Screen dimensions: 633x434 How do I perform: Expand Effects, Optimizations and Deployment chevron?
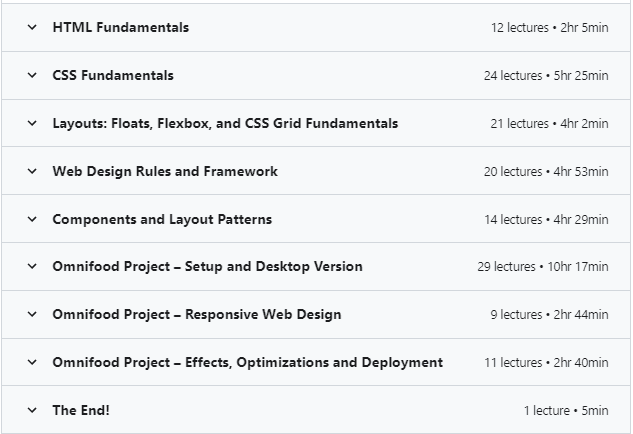32,363
